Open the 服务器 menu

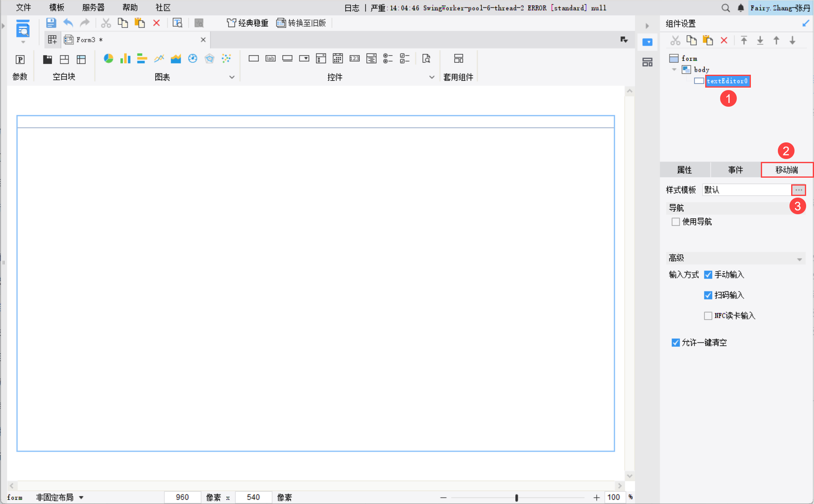[x=93, y=7]
